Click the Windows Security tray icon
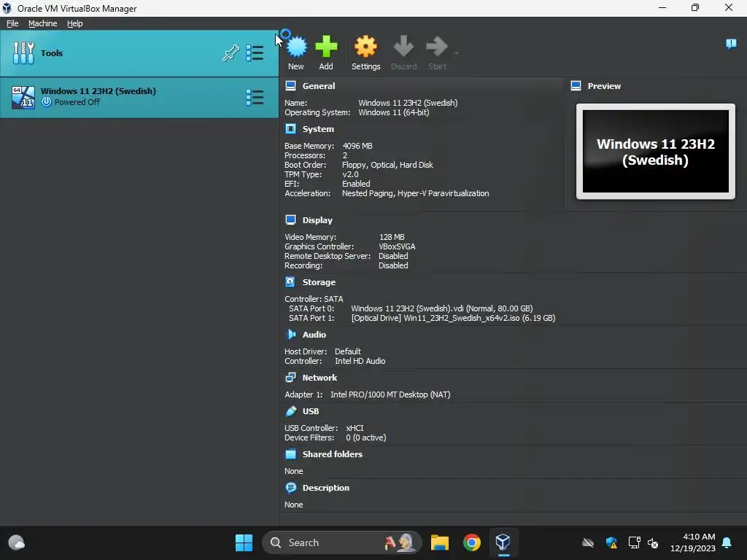 click(611, 542)
